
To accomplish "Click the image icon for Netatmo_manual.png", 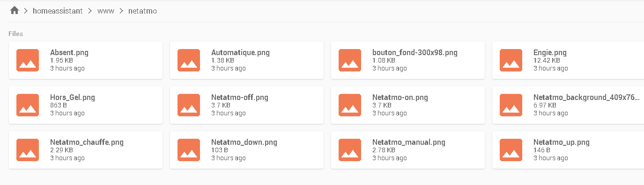I will point(350,150).
